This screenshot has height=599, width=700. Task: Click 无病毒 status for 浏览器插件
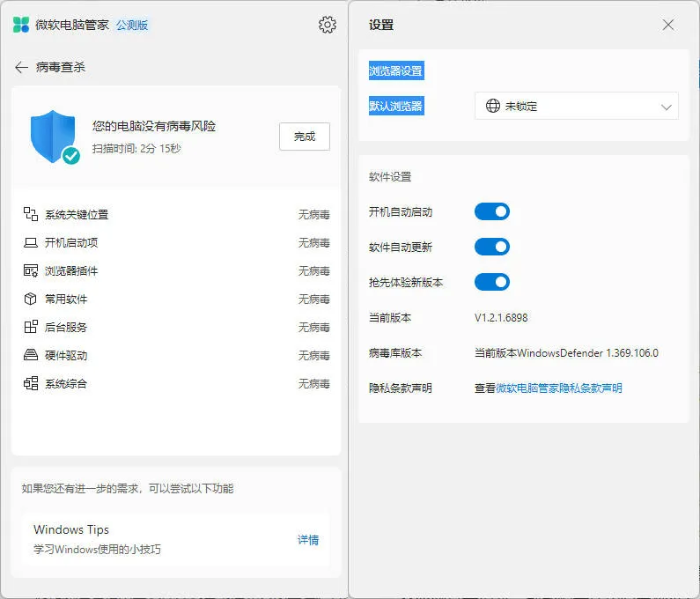pos(313,270)
